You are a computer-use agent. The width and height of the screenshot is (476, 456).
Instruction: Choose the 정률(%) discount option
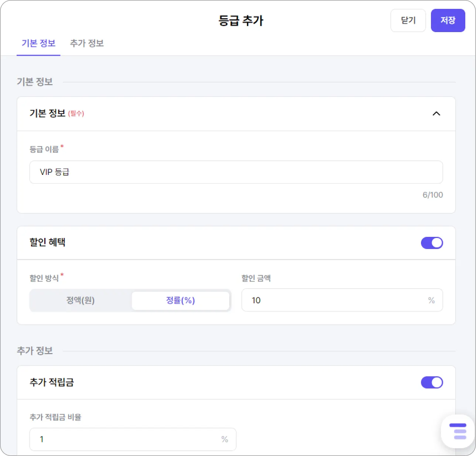(x=180, y=300)
